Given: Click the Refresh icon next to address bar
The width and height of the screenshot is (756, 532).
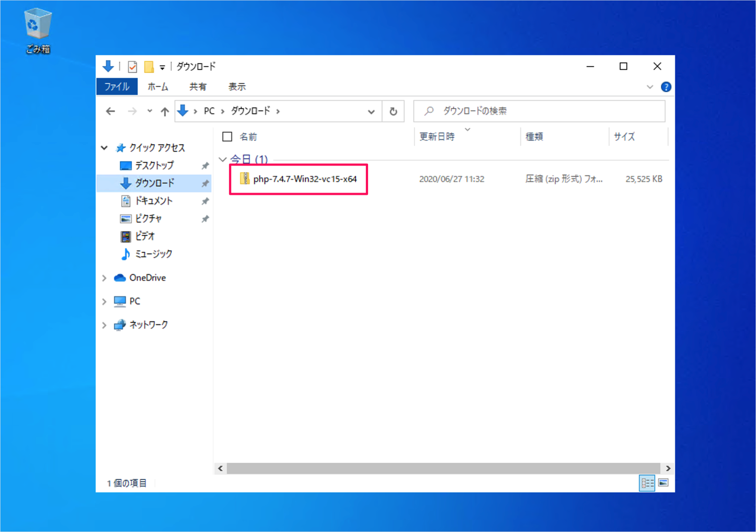Looking at the screenshot, I should [x=393, y=111].
